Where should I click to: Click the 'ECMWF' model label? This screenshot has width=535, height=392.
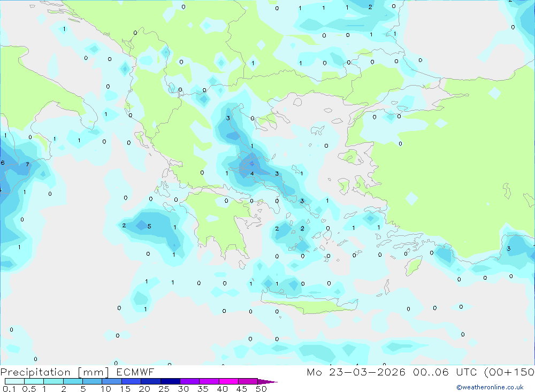coord(135,372)
